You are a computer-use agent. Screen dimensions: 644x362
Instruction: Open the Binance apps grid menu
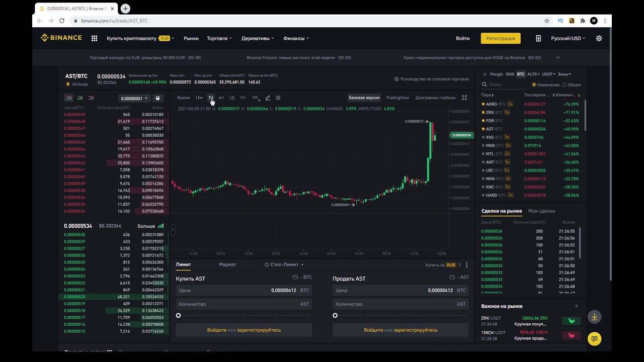point(94,38)
